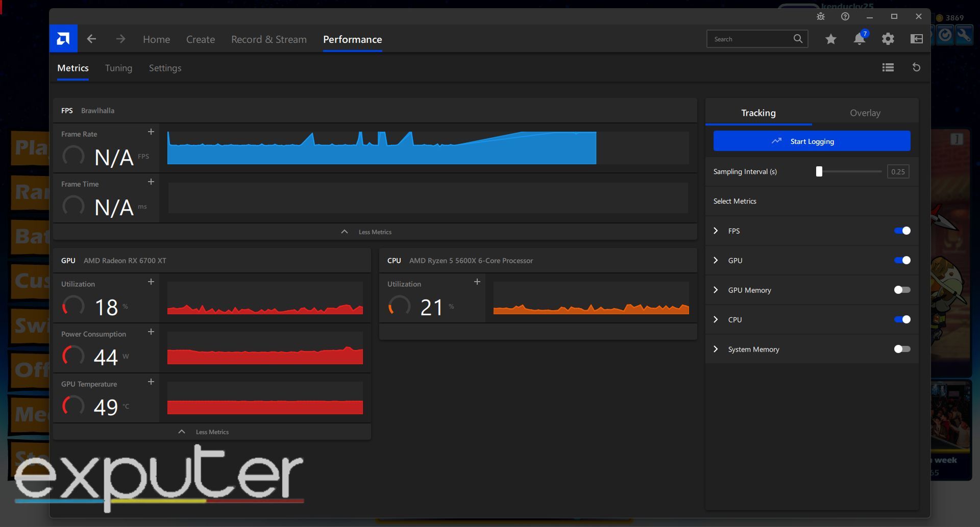Add Frame Rate metric with plus icon
The height and width of the screenshot is (527, 980).
[151, 132]
